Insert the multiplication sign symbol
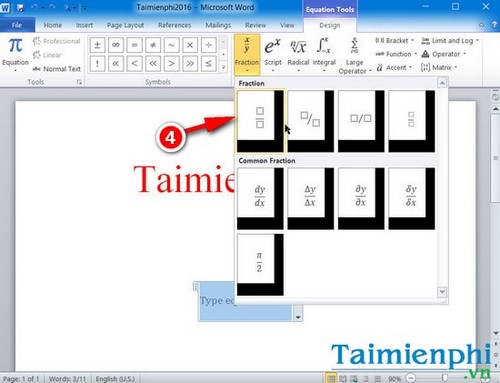 tap(190, 45)
